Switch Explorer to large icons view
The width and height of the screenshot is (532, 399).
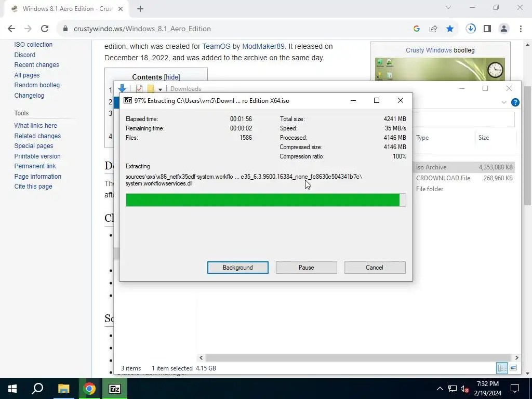(x=513, y=368)
